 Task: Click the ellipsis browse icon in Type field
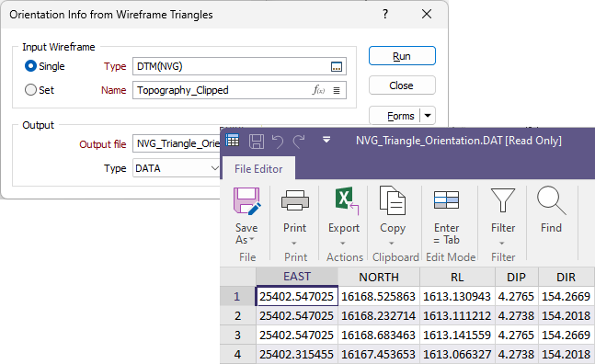(337, 67)
